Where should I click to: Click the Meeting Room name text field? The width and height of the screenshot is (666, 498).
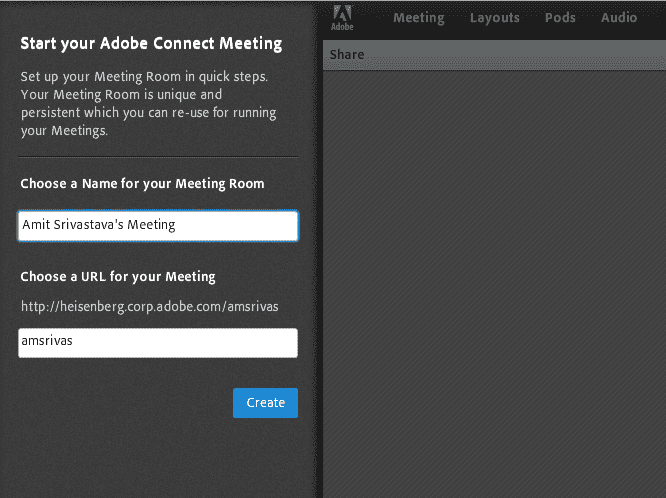click(x=158, y=226)
